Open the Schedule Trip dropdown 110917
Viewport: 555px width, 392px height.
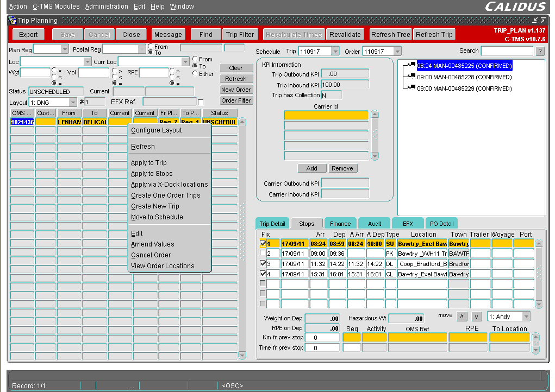tap(335, 51)
